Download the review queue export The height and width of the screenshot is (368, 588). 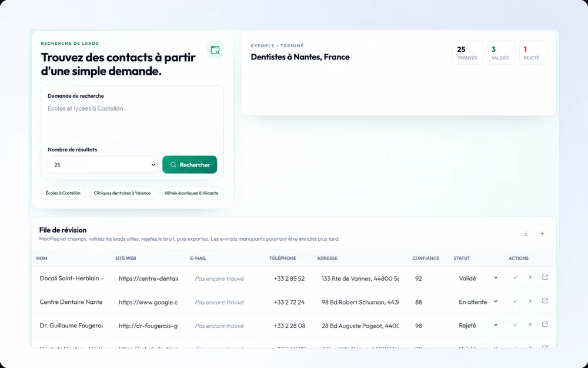point(526,234)
